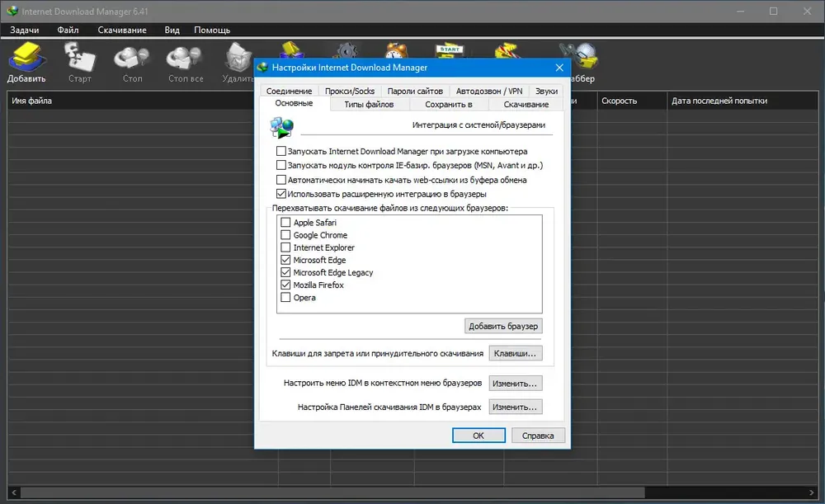Switch to the Типы файлов tab
The height and width of the screenshot is (504, 825).
click(369, 105)
